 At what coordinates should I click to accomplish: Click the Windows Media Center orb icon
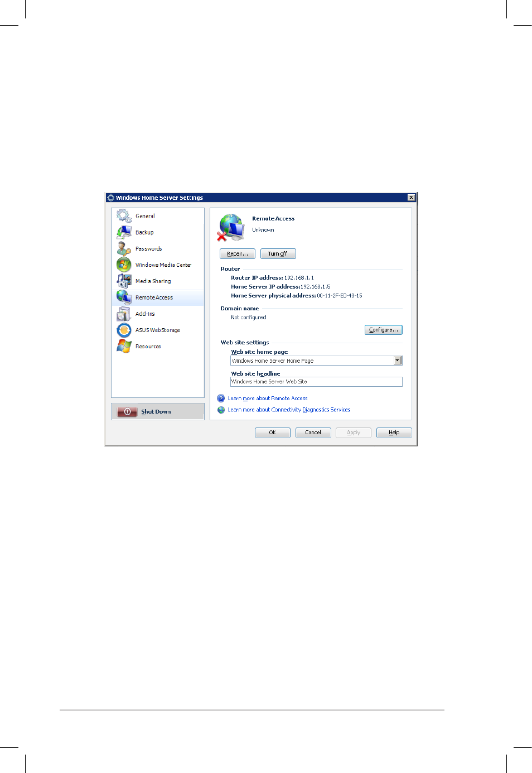pyautogui.click(x=124, y=265)
